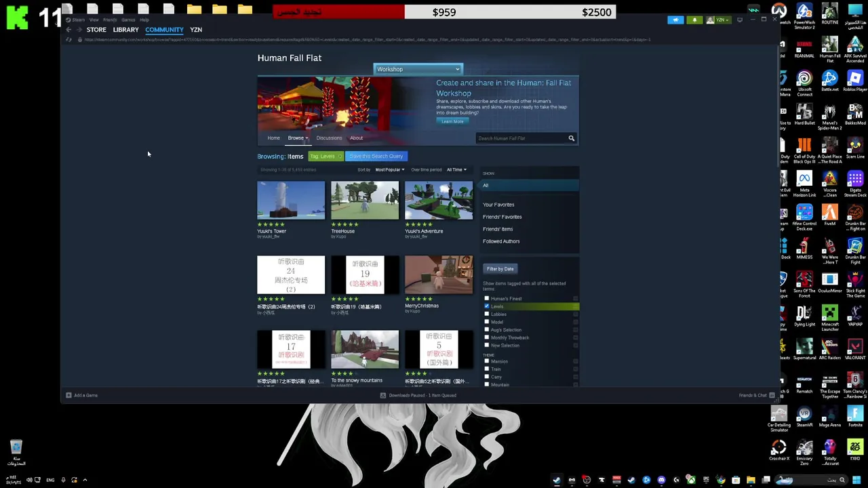This screenshot has height=488, width=868.
Task: Open Sort by Most Popular dropdown
Action: click(x=390, y=169)
